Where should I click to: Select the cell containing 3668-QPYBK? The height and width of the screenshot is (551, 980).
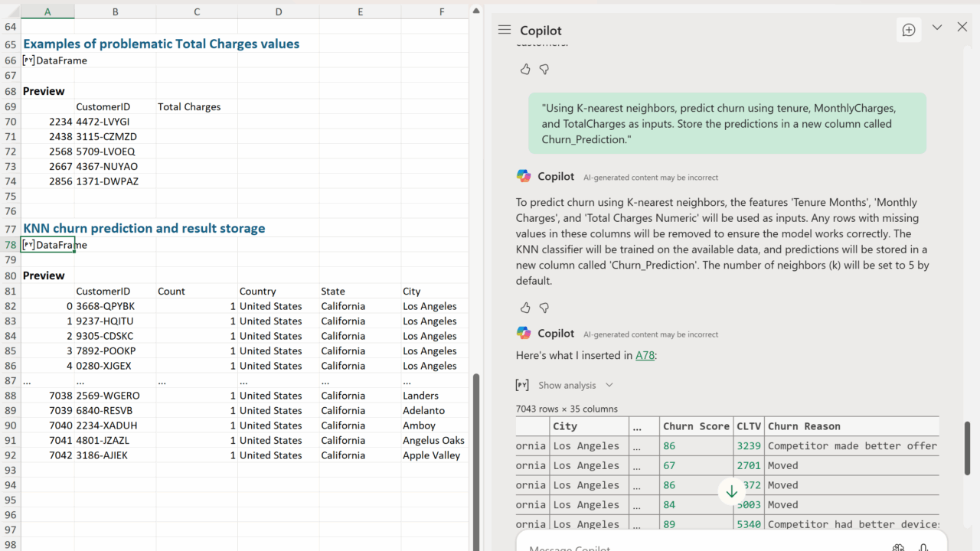(x=115, y=306)
